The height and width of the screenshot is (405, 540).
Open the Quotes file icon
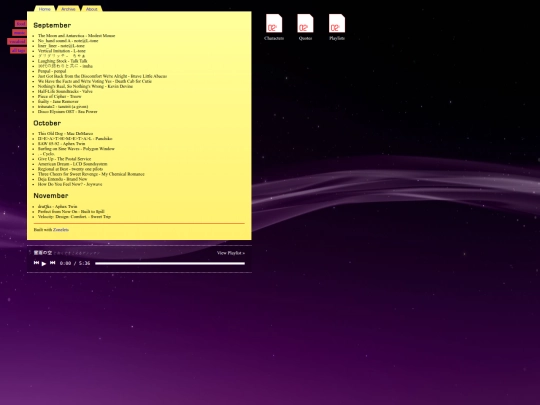305,23
